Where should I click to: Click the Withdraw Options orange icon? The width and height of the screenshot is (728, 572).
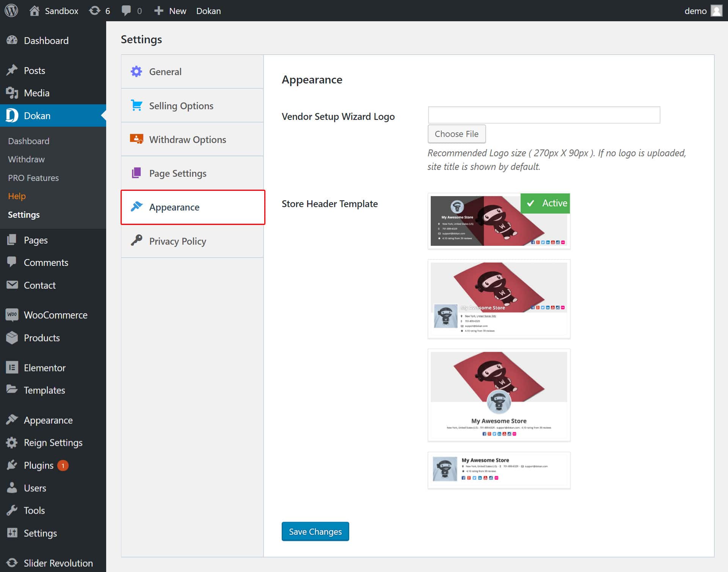pyautogui.click(x=136, y=139)
